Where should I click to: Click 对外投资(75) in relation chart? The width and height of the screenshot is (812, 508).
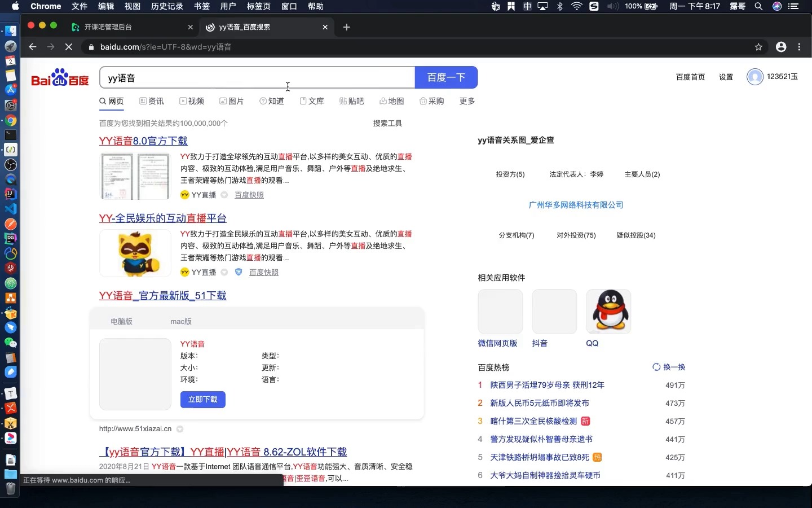tap(576, 235)
